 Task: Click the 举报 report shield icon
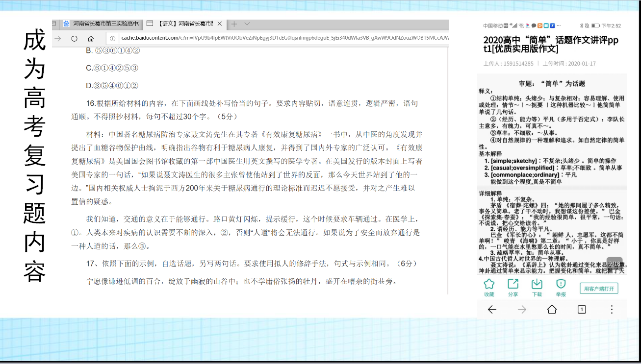click(x=561, y=284)
